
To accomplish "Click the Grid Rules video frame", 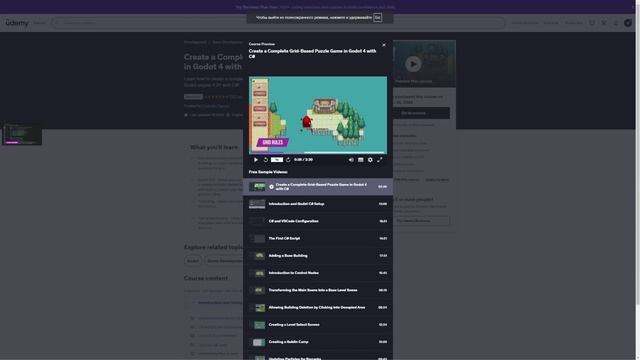I will click(318, 114).
